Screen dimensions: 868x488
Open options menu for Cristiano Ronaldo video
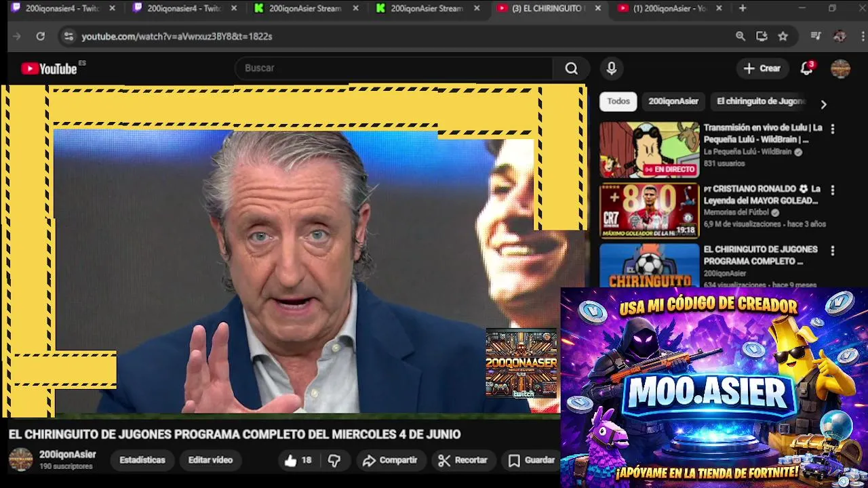pos(833,190)
